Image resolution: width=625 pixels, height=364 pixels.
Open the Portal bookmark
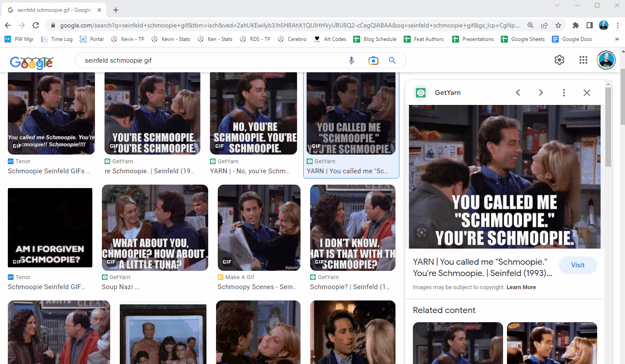tap(92, 39)
